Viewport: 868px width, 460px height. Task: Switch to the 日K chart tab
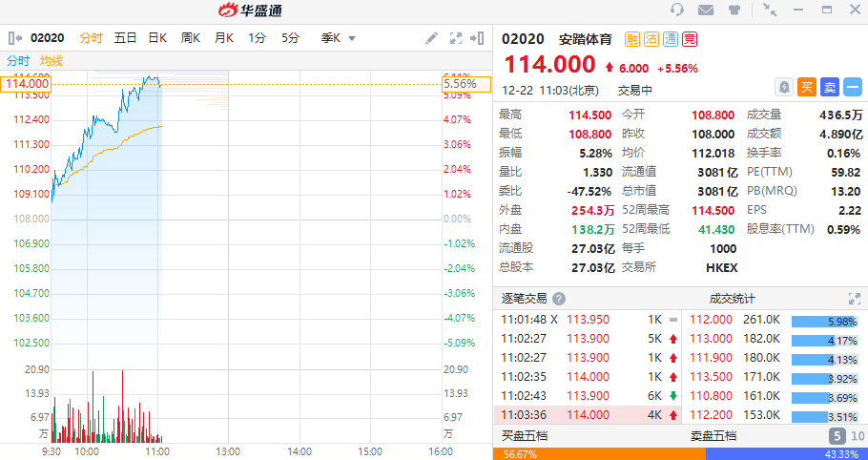(x=157, y=38)
